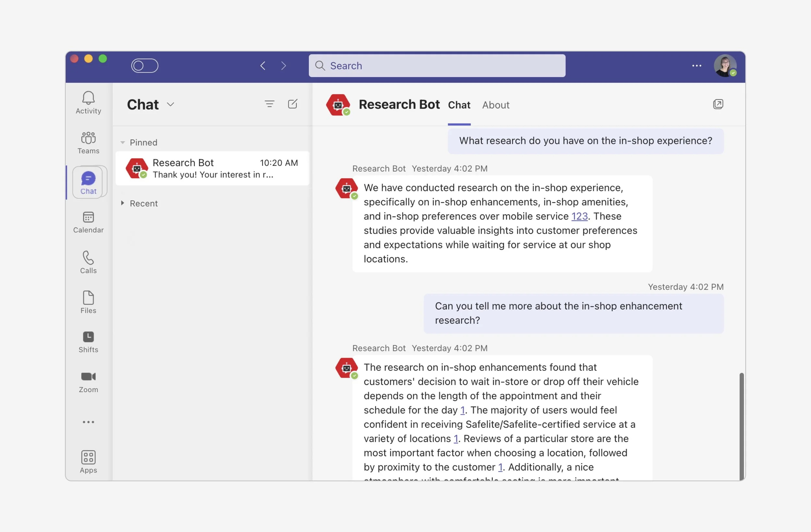Open the Chat header dropdown chevron
This screenshot has width=811, height=532.
click(x=170, y=104)
